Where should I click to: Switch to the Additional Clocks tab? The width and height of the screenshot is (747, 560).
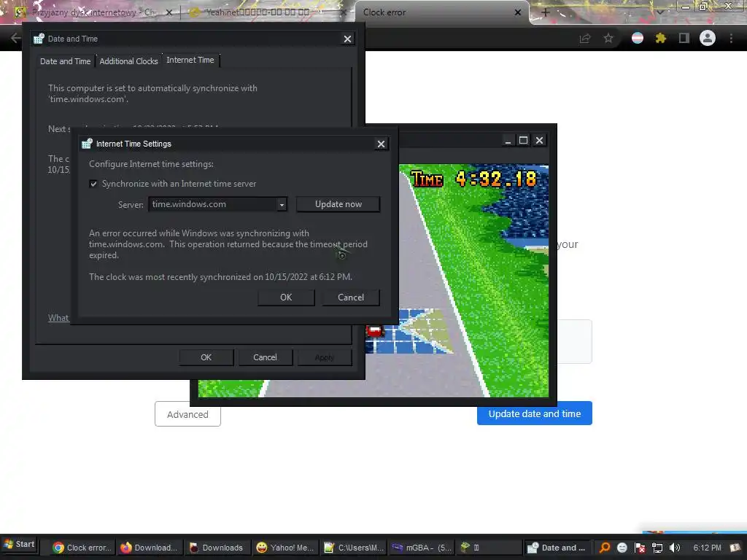click(x=128, y=61)
